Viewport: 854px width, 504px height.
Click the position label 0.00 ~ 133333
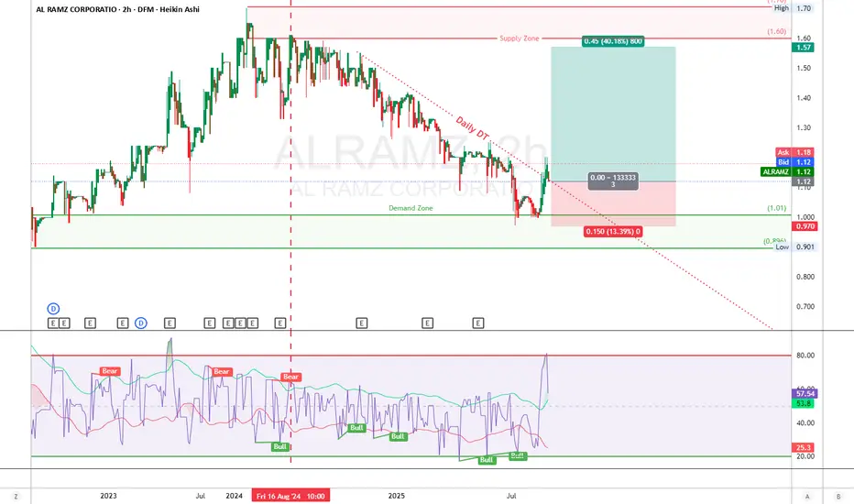click(x=613, y=181)
